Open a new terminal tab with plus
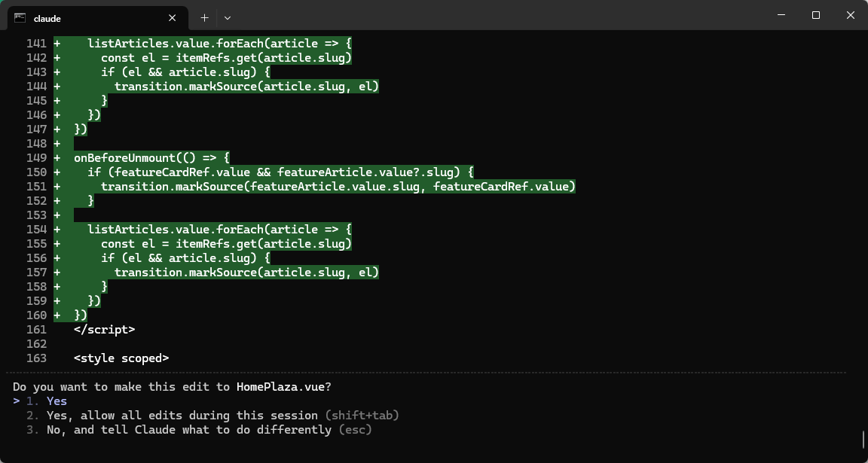Screen dimensions: 868x463 pos(204,17)
